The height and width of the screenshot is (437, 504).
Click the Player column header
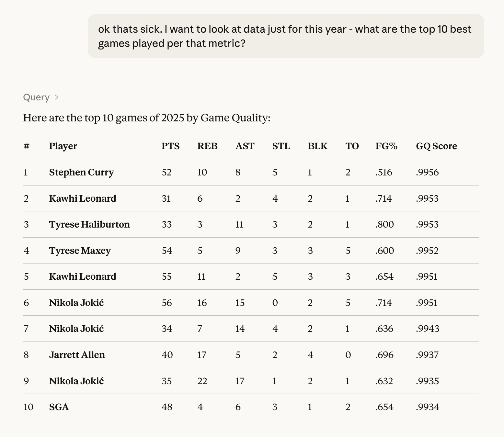pyautogui.click(x=63, y=146)
